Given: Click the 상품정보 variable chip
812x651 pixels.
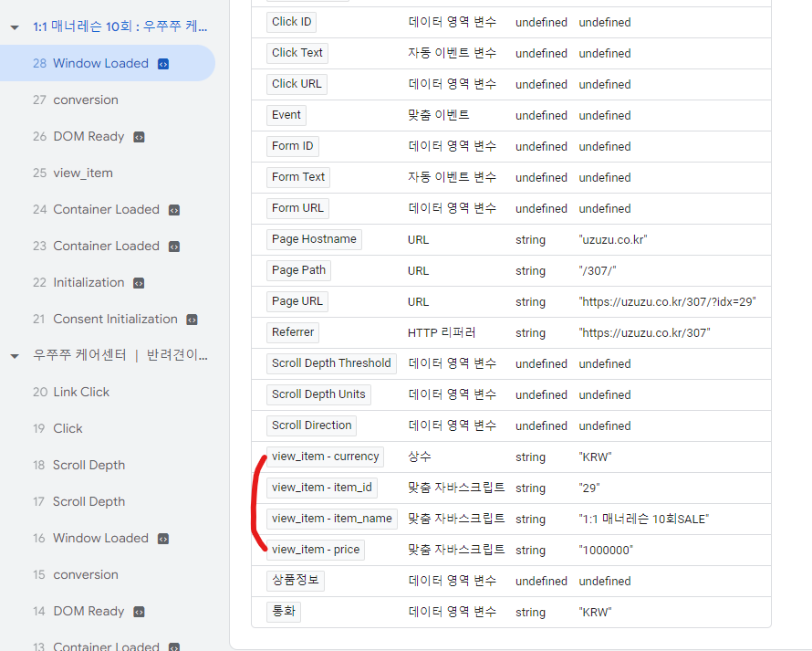Looking at the screenshot, I should point(294,581).
